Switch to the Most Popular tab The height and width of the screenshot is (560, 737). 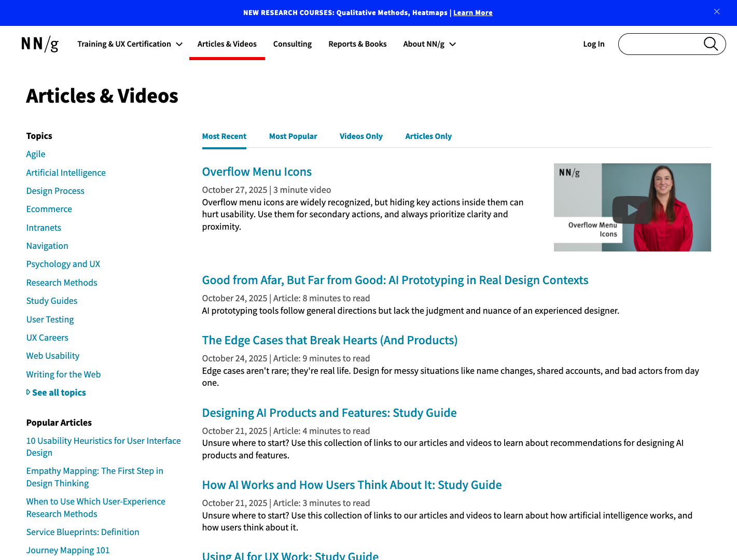[x=293, y=136]
